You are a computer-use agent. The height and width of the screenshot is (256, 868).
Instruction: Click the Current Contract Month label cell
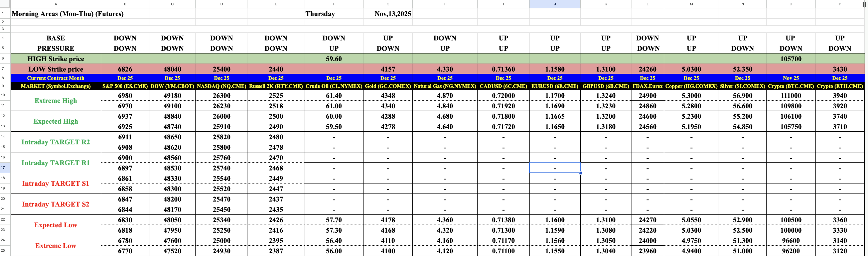(55, 78)
